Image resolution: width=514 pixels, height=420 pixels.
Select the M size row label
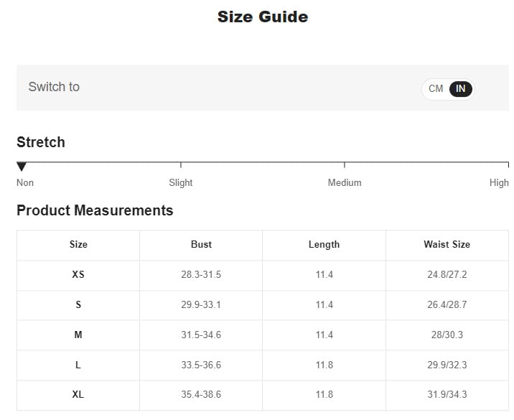[78, 335]
